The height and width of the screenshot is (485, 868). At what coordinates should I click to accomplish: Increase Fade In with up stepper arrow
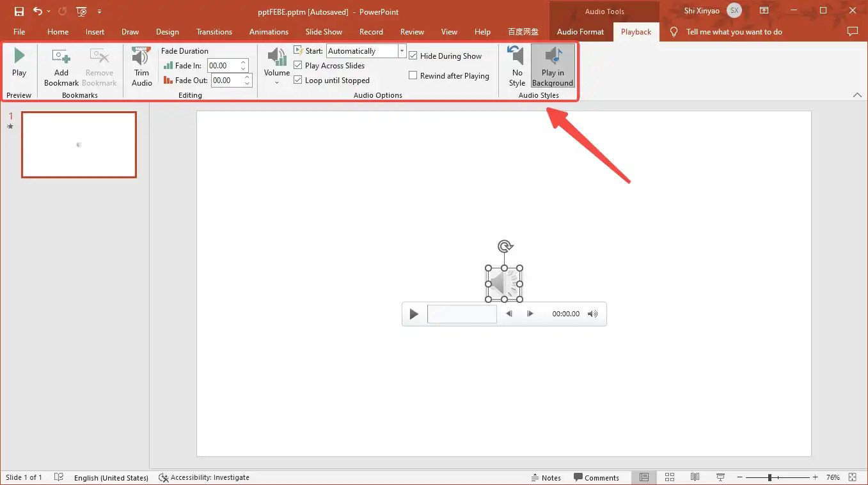244,63
